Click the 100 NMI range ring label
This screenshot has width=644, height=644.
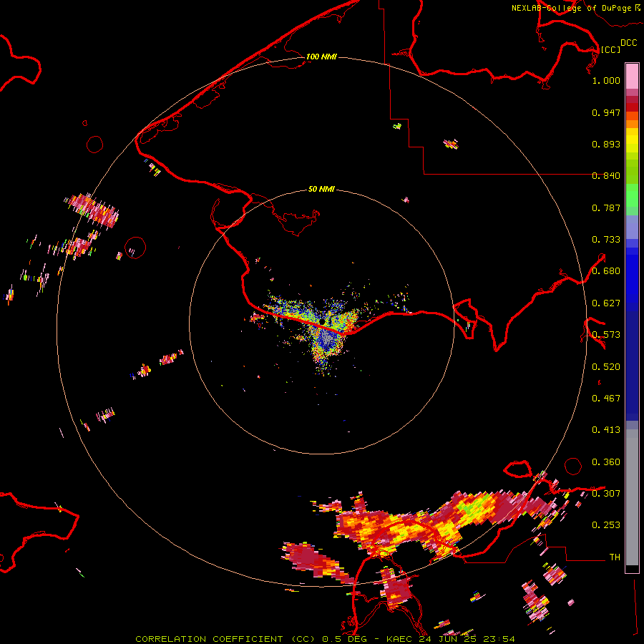[321, 57]
